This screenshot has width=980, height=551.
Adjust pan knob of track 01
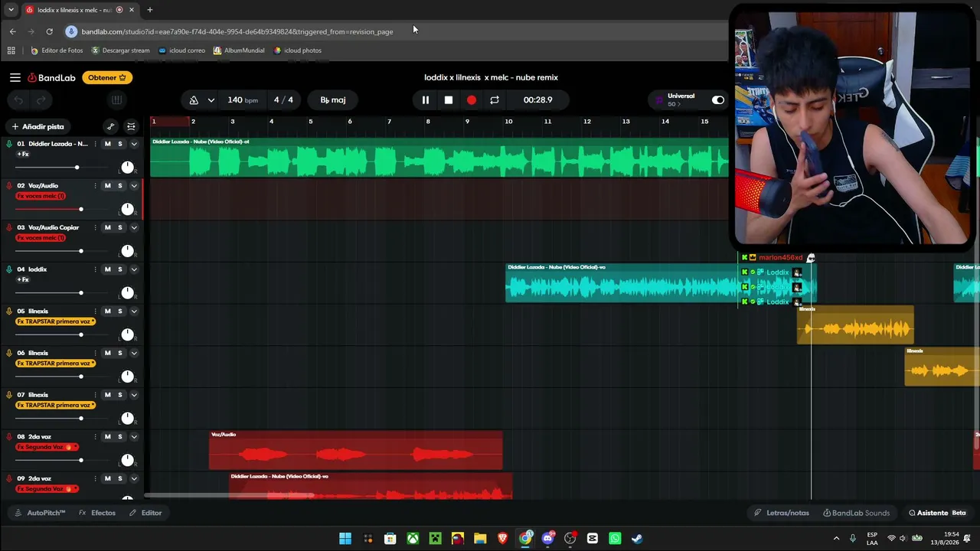127,167
